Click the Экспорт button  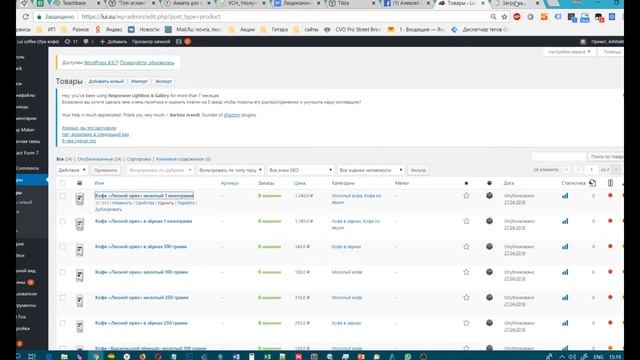pyautogui.click(x=163, y=82)
